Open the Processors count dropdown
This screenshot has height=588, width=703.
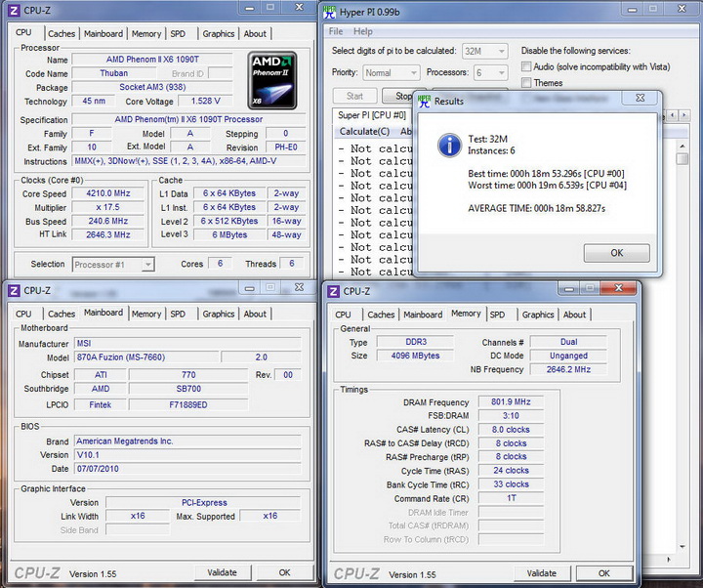(x=490, y=72)
